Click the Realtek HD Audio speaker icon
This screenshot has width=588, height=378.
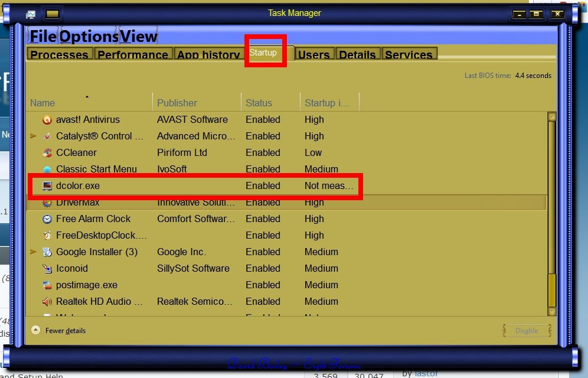(x=47, y=302)
